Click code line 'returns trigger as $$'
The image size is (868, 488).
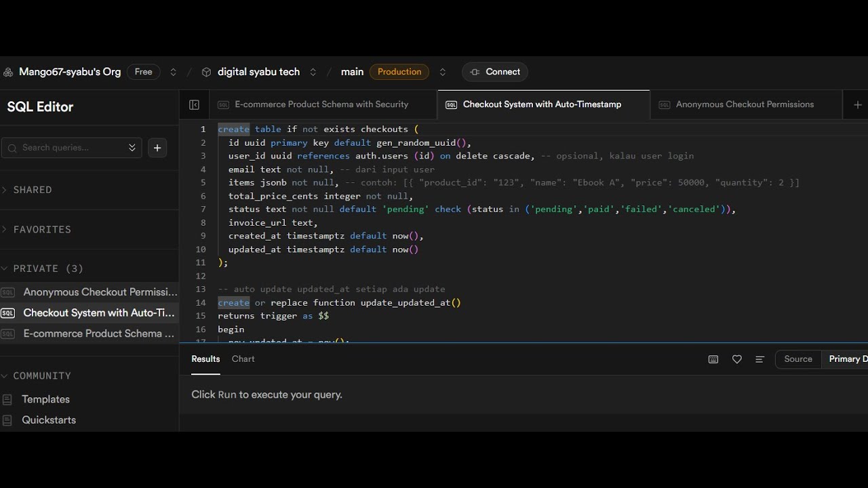(x=273, y=316)
